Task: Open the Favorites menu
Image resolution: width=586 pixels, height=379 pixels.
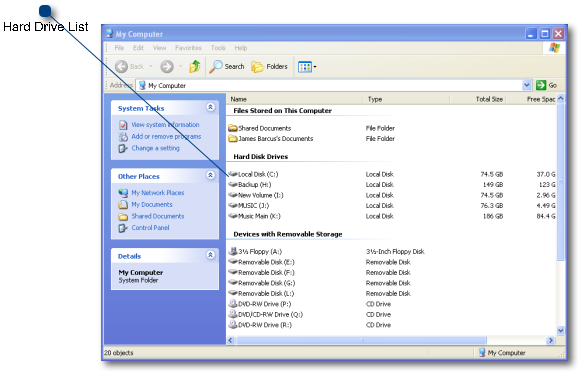Action: [188, 48]
